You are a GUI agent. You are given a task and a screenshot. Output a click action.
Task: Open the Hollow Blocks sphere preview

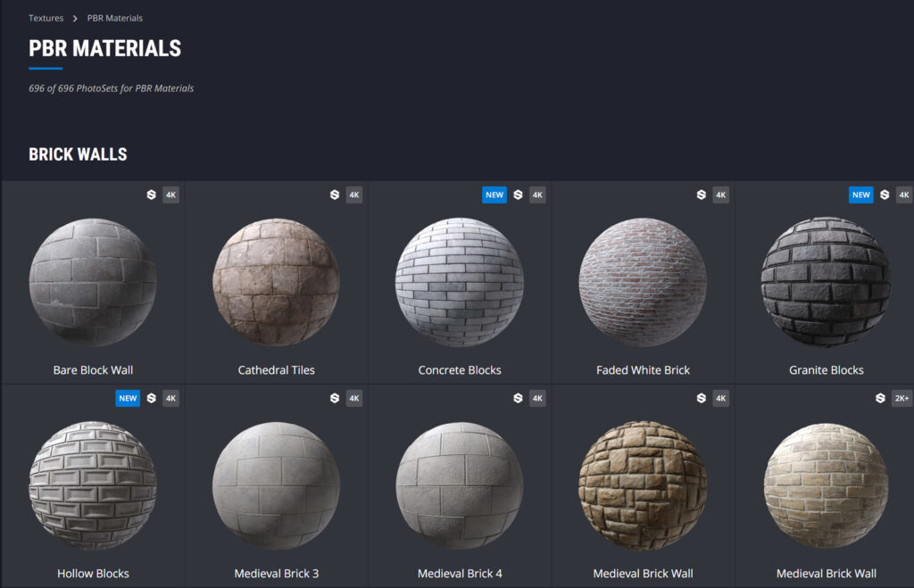tap(93, 485)
